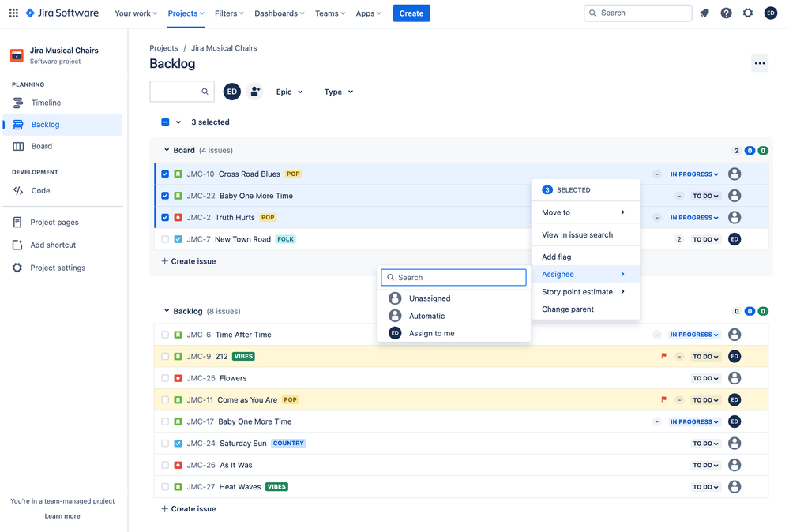
Task: Collapse the Board section chevron
Action: [167, 150]
